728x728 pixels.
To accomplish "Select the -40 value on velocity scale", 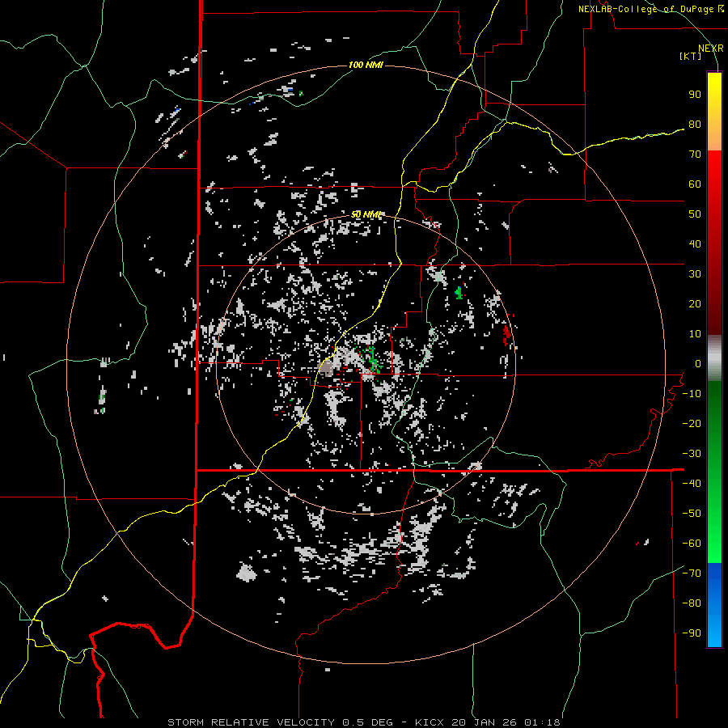I will coord(692,484).
